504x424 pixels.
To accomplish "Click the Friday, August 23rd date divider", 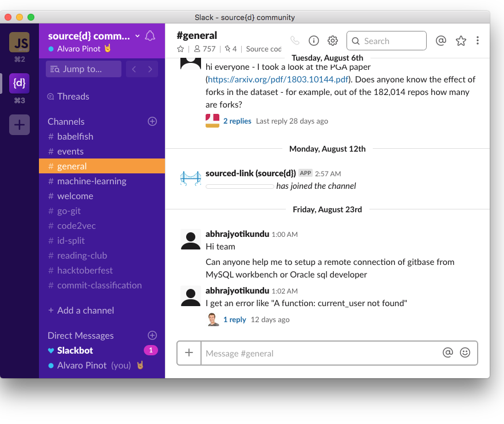I will point(327,209).
